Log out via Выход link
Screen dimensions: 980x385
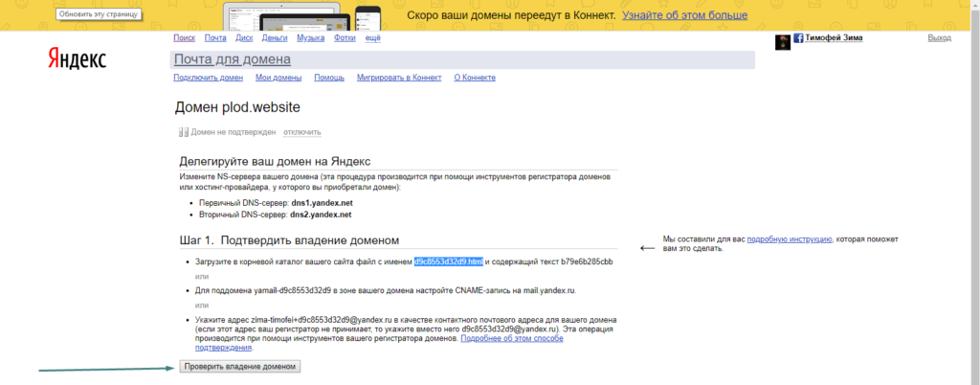pyautogui.click(x=940, y=38)
